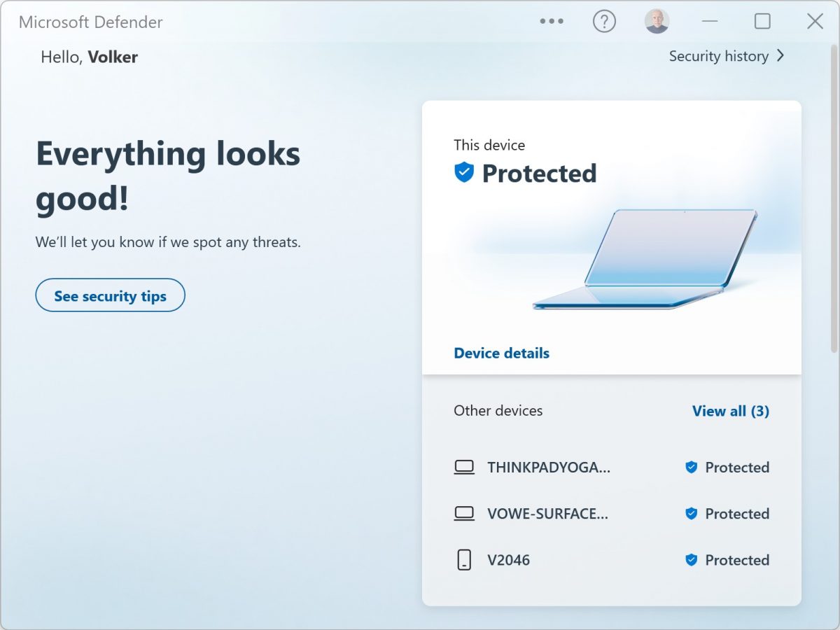This screenshot has height=630, width=840.
Task: View all three other devices
Action: [x=731, y=411]
